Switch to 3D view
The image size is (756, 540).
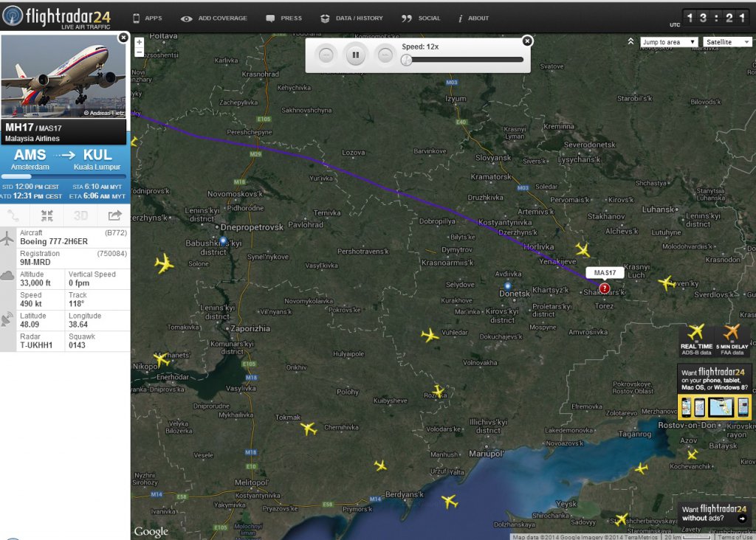pyautogui.click(x=80, y=215)
